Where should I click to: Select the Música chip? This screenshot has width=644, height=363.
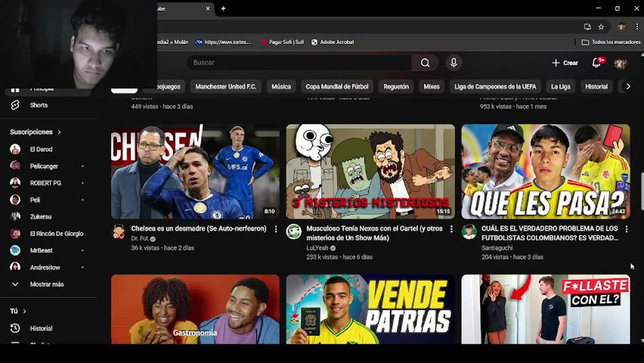coord(281,87)
